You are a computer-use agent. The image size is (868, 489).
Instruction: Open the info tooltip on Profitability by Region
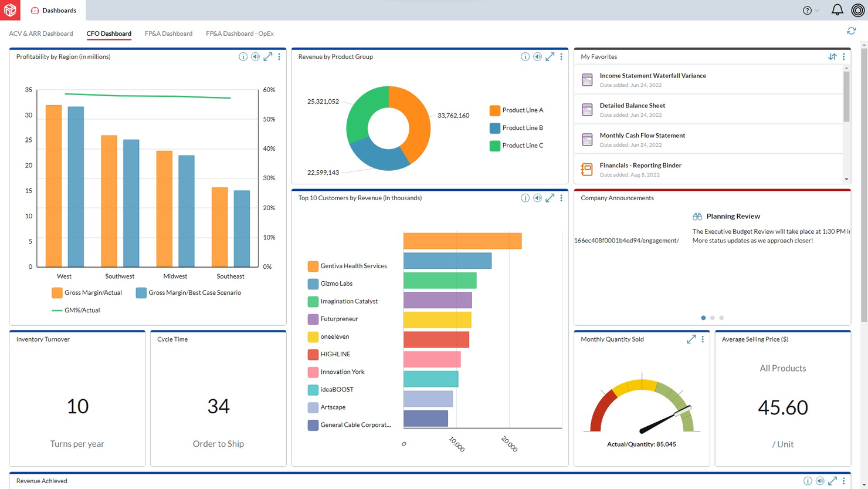click(x=243, y=56)
